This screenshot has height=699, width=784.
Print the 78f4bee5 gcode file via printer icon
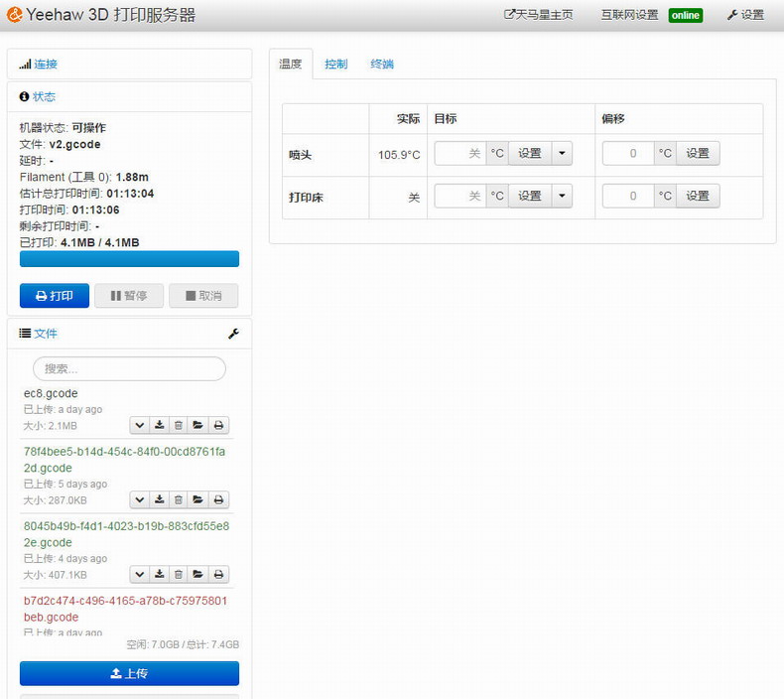(x=219, y=499)
